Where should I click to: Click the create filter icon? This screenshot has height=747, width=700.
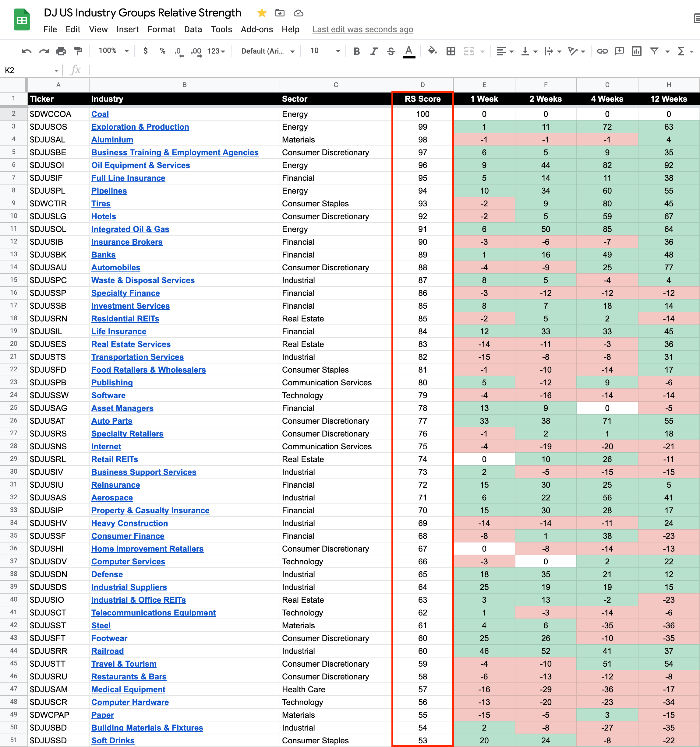click(654, 51)
